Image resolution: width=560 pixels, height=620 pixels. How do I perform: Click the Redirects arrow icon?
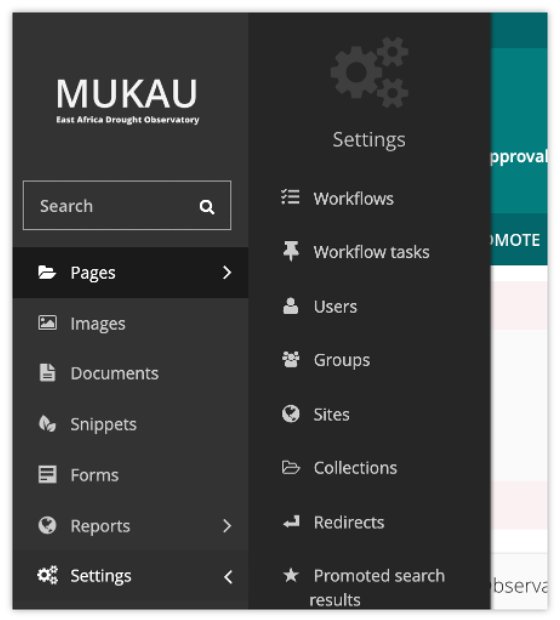tap(291, 522)
